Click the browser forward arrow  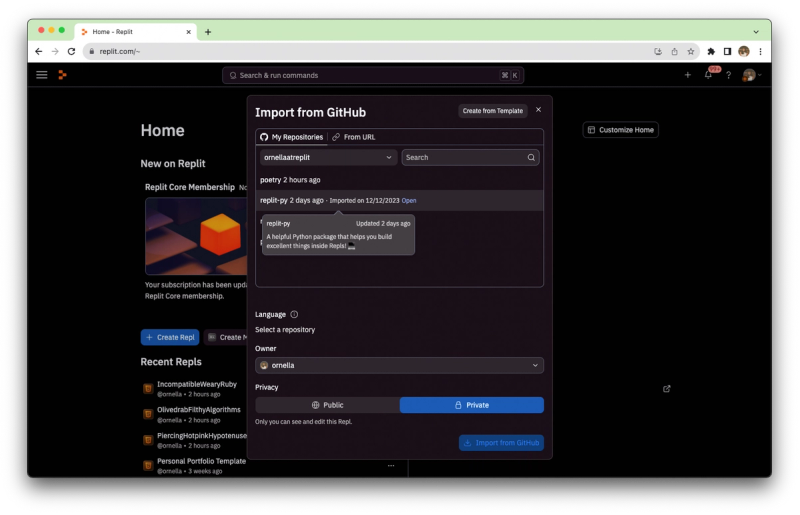[x=55, y=51]
